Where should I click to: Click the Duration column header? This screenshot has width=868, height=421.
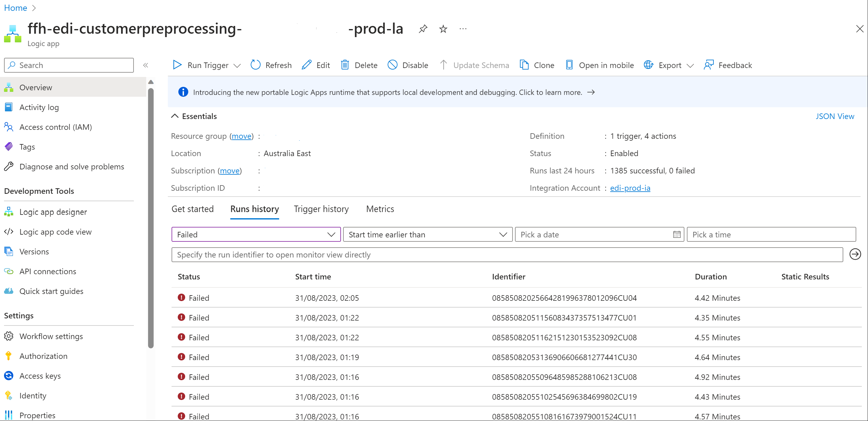[x=711, y=277]
